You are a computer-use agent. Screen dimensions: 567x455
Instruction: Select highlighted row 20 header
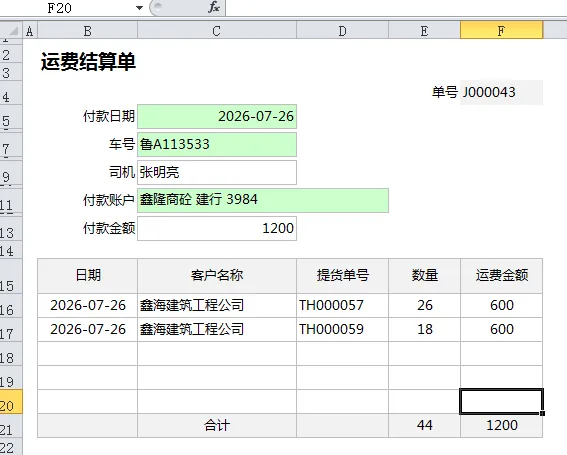11,402
